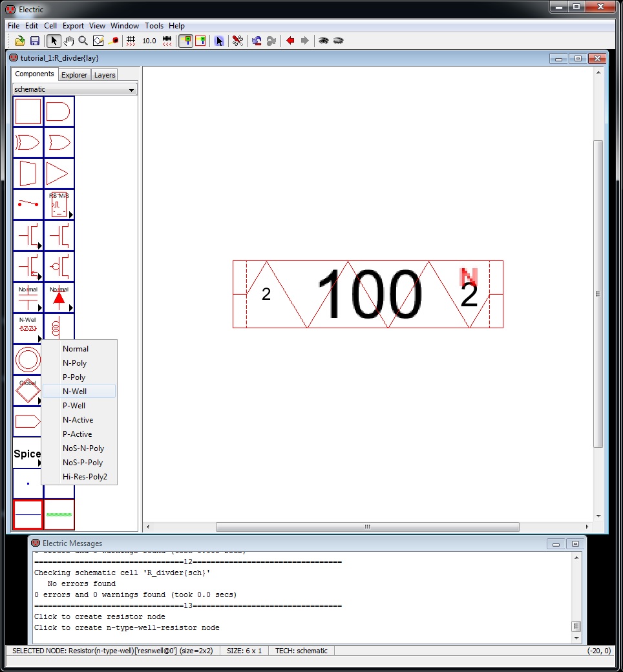The height and width of the screenshot is (672, 623).
Task: Toggle the grid display
Action: click(x=131, y=41)
